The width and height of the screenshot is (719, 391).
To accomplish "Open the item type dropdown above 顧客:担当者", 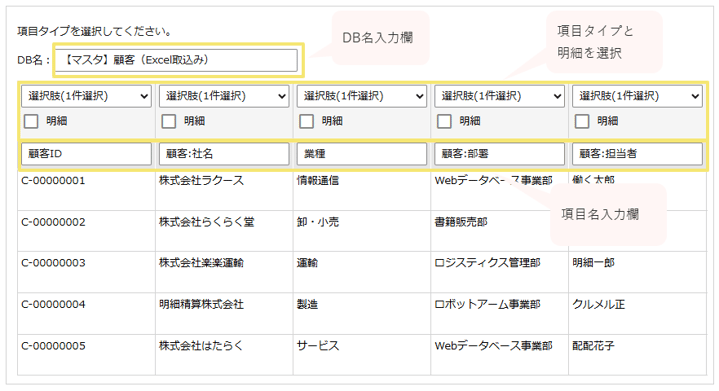I will (637, 96).
